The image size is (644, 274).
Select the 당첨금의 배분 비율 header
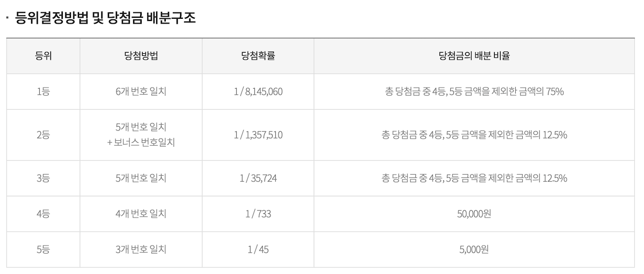pyautogui.click(x=474, y=56)
